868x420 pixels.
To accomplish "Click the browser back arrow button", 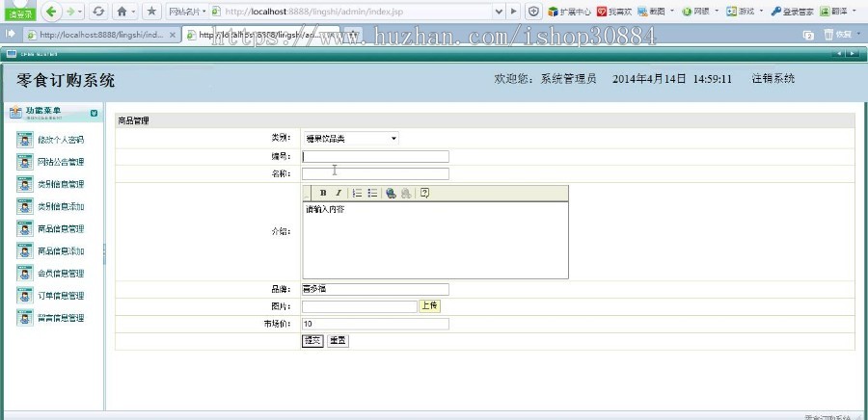I will [51, 11].
